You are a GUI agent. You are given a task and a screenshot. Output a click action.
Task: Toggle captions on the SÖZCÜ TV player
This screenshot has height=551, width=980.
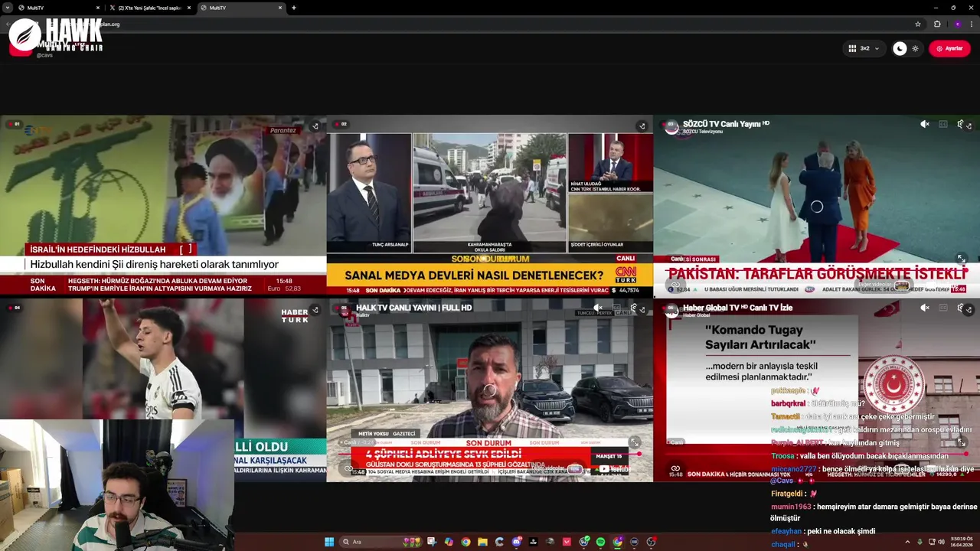coord(943,124)
